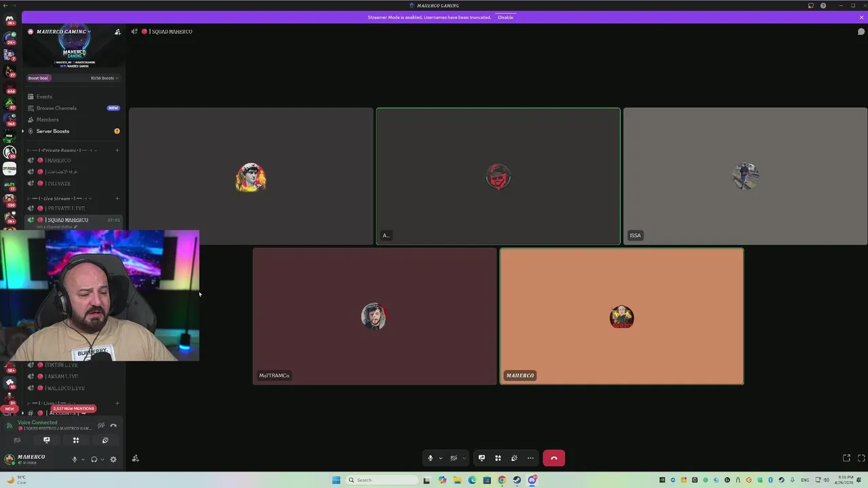868x488 pixels.
Task: Open server with 666 badge
Action: point(9,87)
